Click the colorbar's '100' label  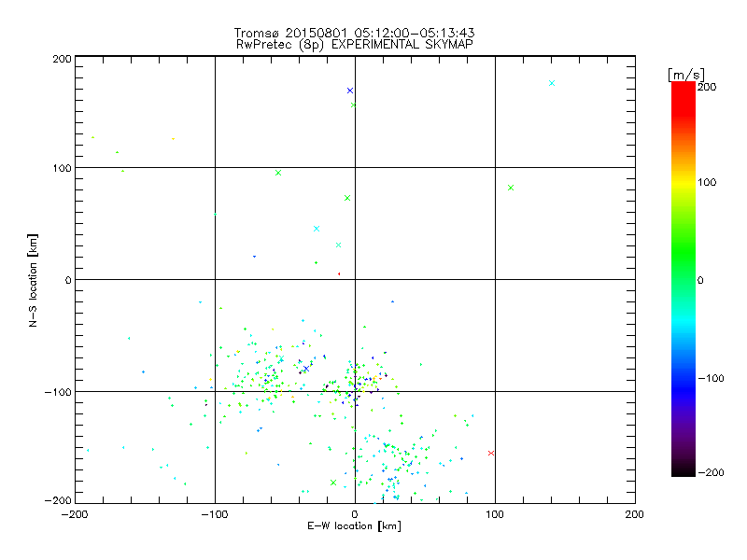pos(707,182)
